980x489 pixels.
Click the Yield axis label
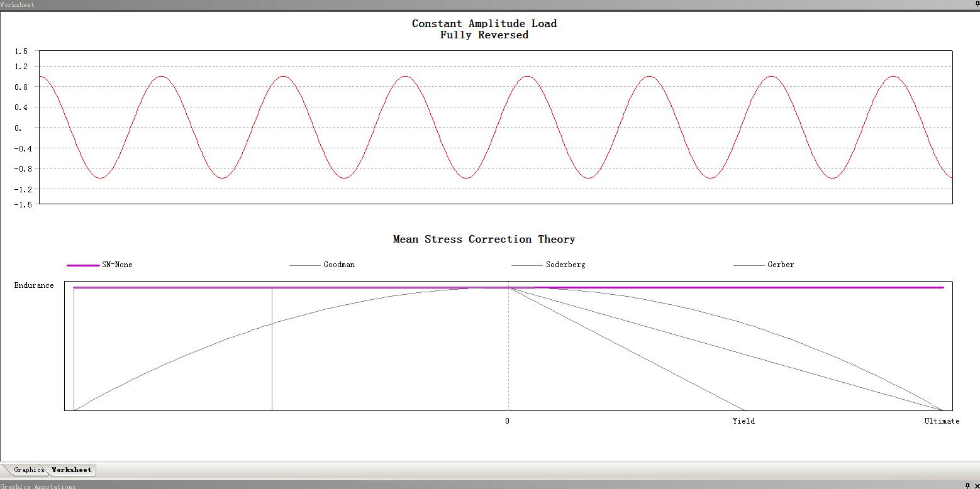point(743,421)
